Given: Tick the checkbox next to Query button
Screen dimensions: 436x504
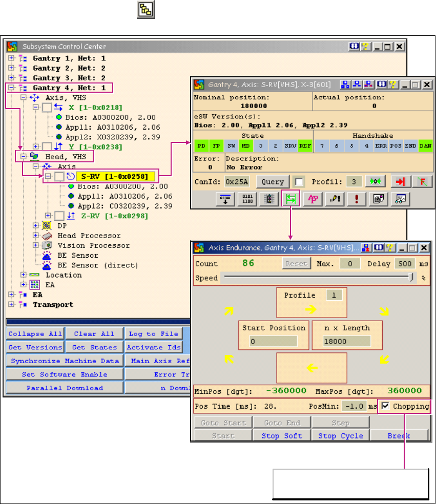Looking at the screenshot, I should [x=299, y=182].
